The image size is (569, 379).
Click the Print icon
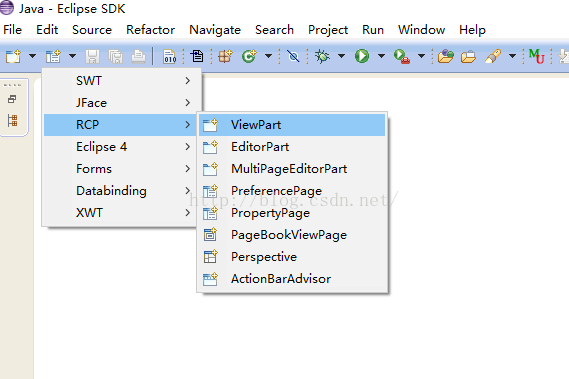(x=138, y=56)
